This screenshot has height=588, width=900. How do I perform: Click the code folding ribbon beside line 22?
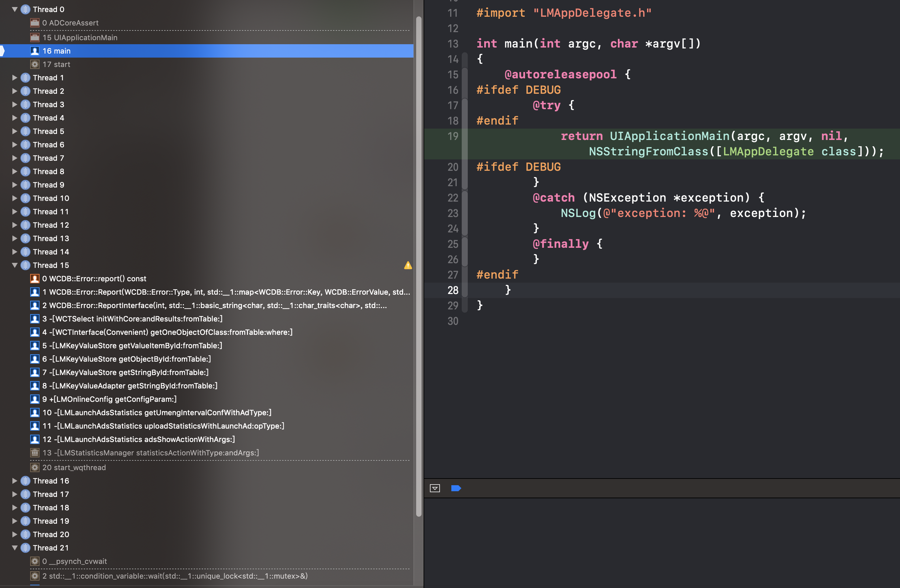click(465, 198)
